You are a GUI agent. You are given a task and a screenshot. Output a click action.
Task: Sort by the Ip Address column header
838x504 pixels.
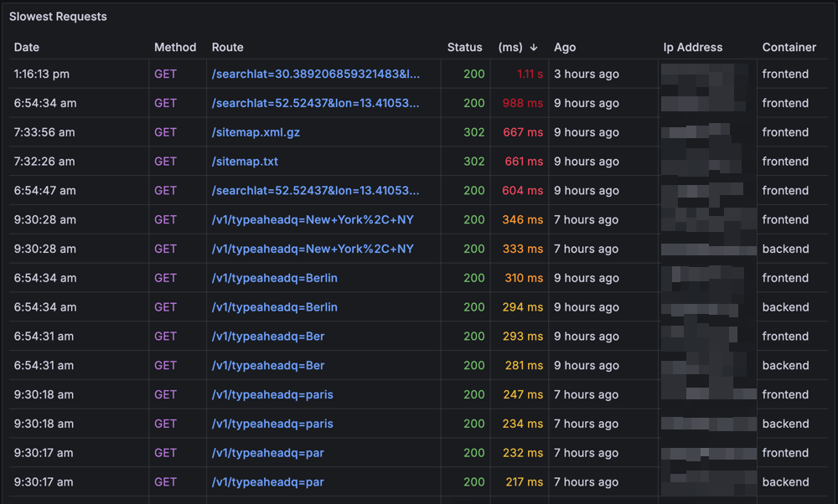(x=692, y=48)
